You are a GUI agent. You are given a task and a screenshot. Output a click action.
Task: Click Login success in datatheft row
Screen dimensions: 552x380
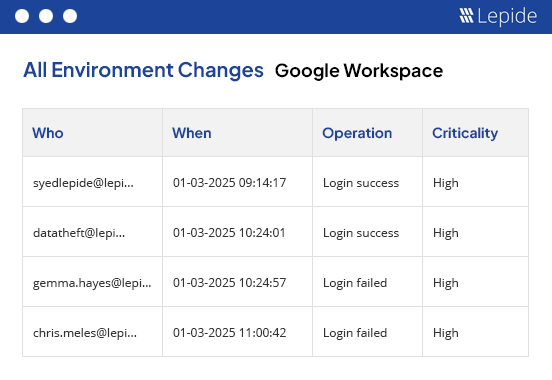click(361, 233)
